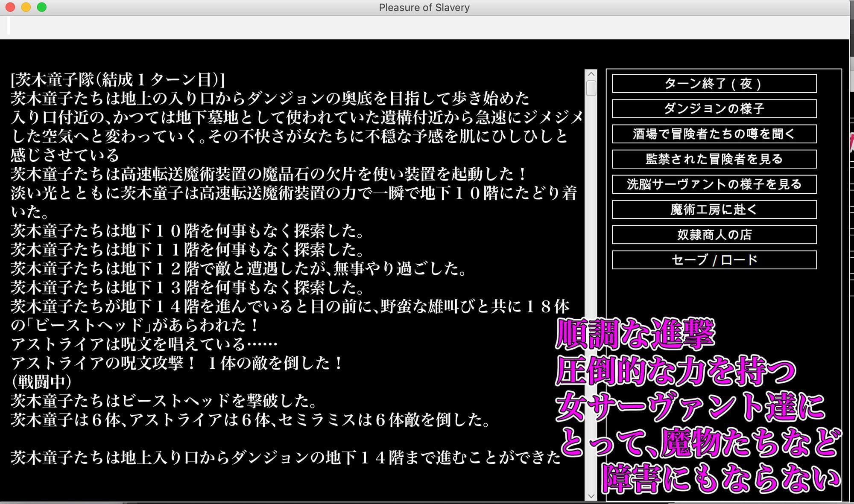Click the white cursor bar at the top-left
This screenshot has width=854, height=504.
click(x=9, y=26)
